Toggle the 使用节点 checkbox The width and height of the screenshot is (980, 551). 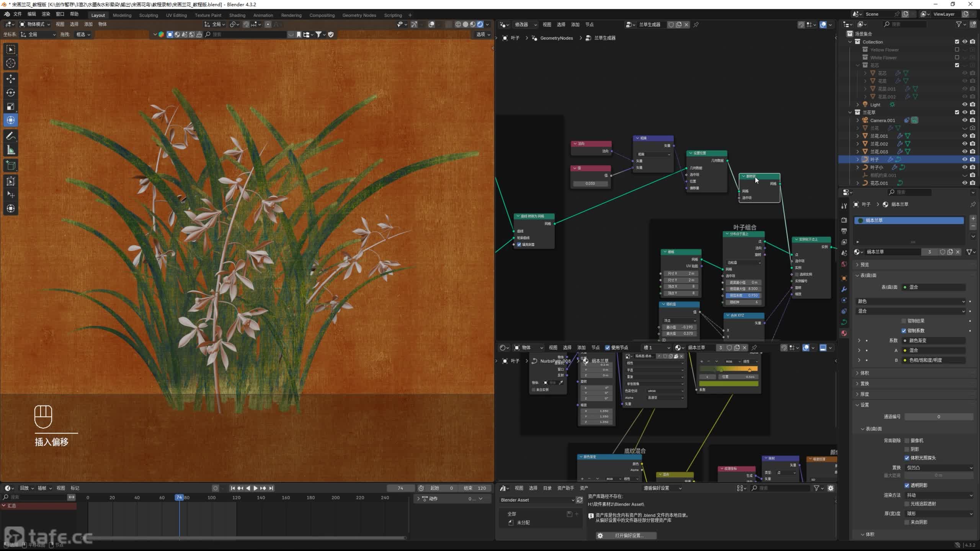click(x=608, y=347)
